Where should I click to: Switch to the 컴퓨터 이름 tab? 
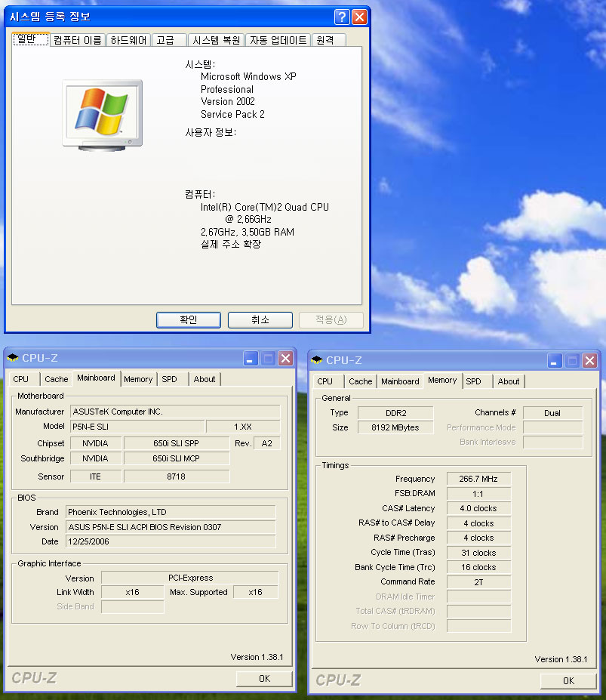(78, 40)
